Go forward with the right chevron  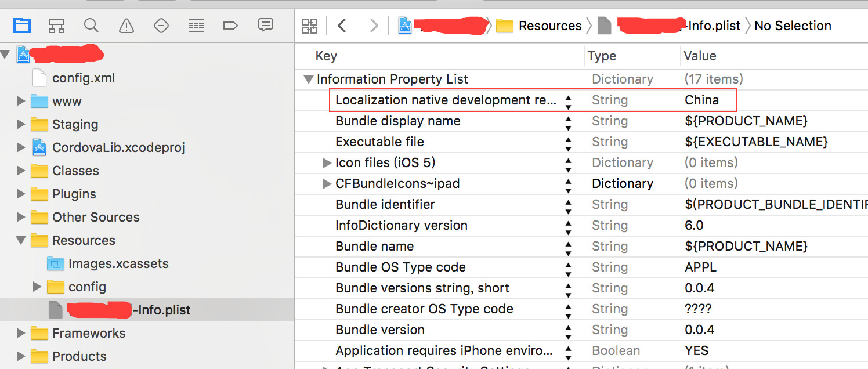[x=374, y=26]
